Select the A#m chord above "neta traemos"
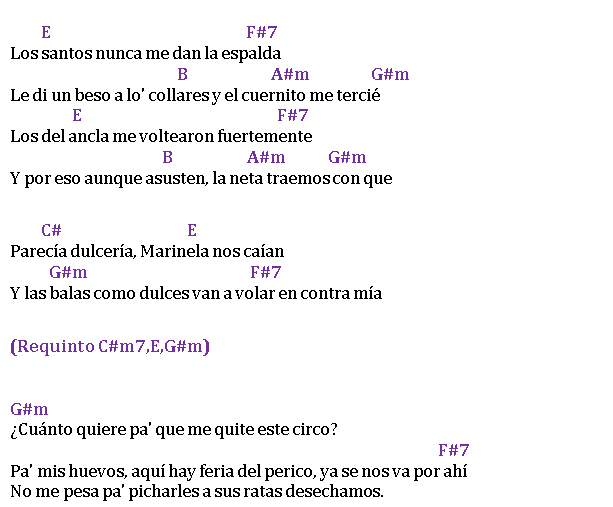This screenshot has width=613, height=507. click(266, 157)
